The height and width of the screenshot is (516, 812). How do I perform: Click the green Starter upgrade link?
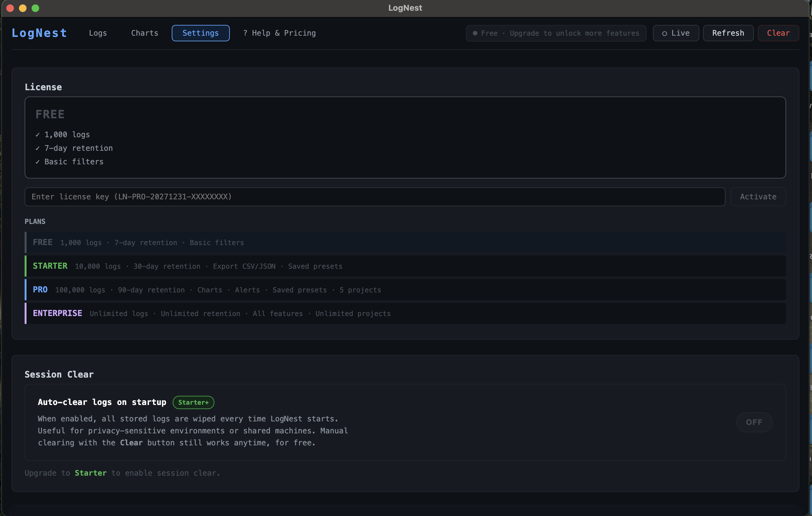90,473
